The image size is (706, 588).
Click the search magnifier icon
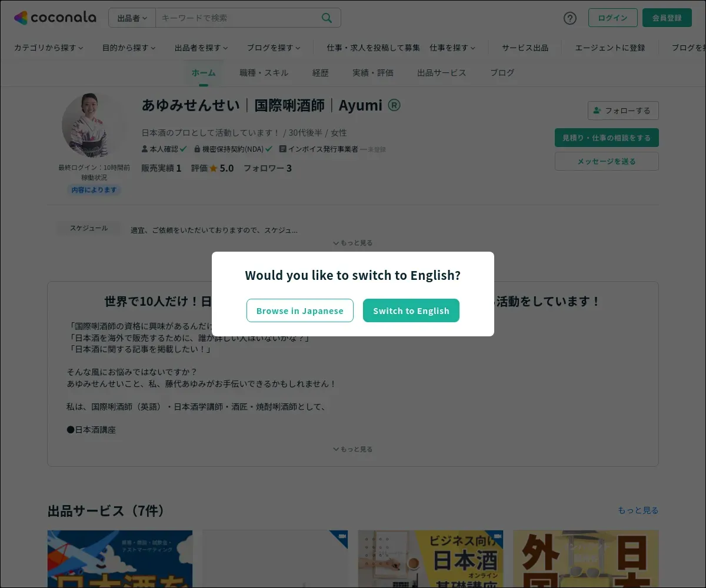[327, 18]
